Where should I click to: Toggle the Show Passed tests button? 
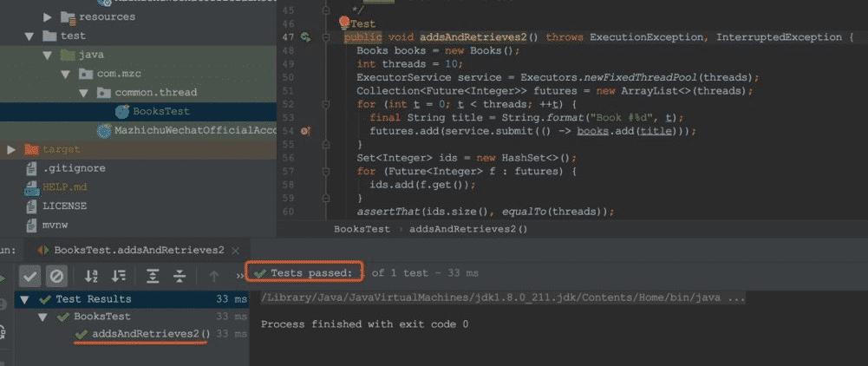[x=29, y=276]
